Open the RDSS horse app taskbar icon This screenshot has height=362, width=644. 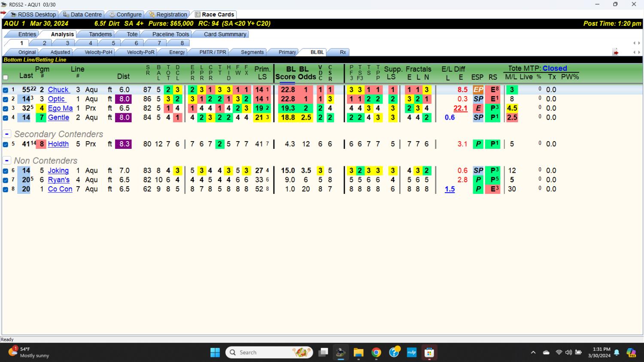click(x=340, y=353)
